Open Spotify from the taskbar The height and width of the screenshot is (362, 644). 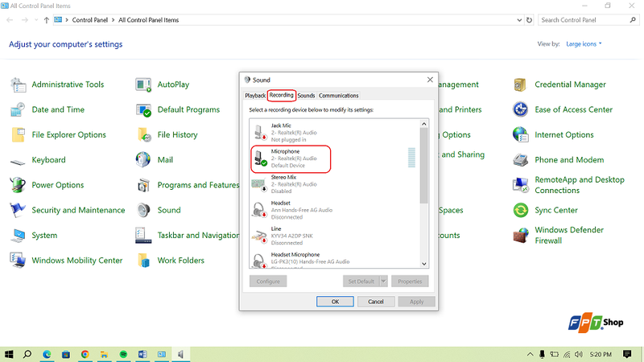123,354
